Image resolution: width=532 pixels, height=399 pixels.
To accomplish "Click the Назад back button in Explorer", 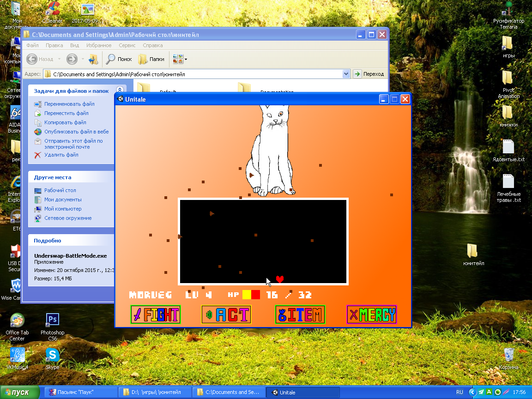I will point(40,59).
